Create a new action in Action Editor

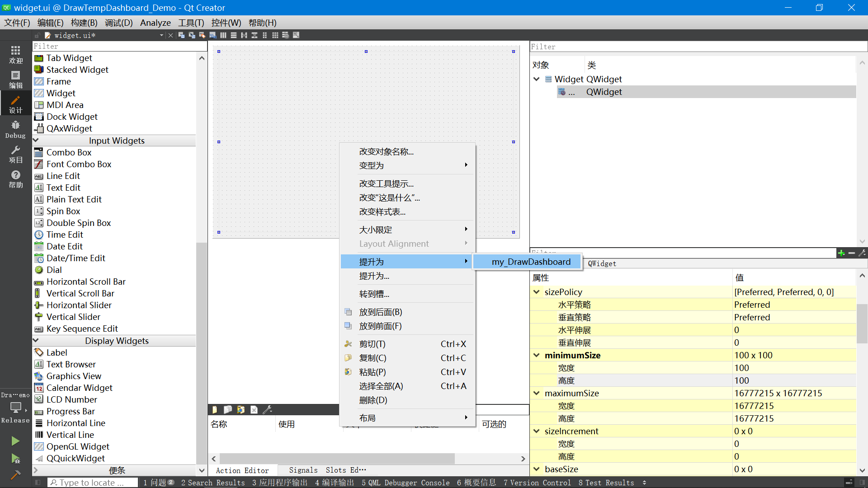(x=214, y=409)
